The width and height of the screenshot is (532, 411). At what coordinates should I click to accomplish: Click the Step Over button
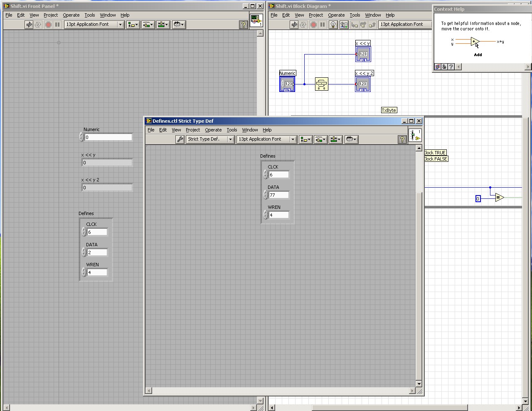coord(363,25)
